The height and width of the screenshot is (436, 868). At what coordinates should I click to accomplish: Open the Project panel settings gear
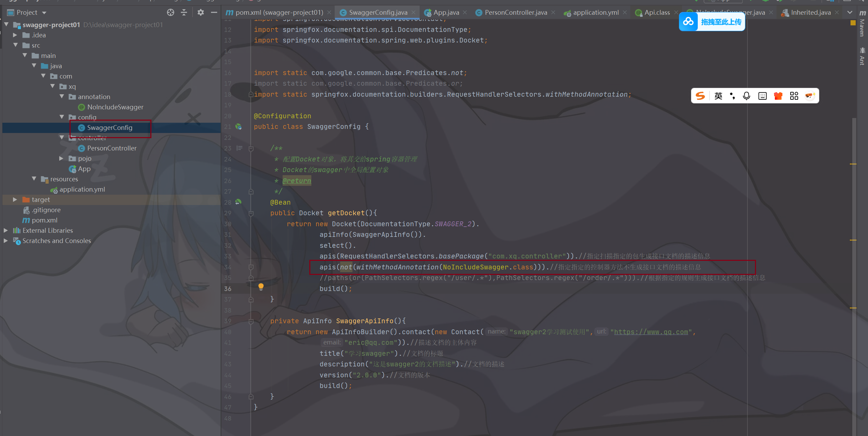point(201,13)
